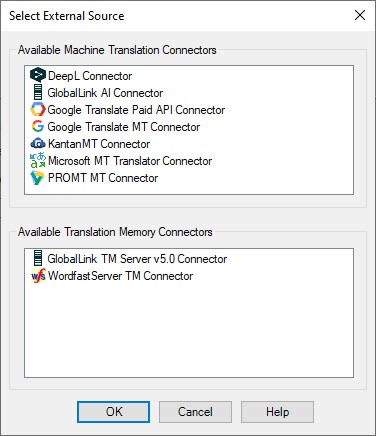The height and width of the screenshot is (436, 376).
Task: Click the Microsoft MT Translator icon
Action: coord(38,160)
